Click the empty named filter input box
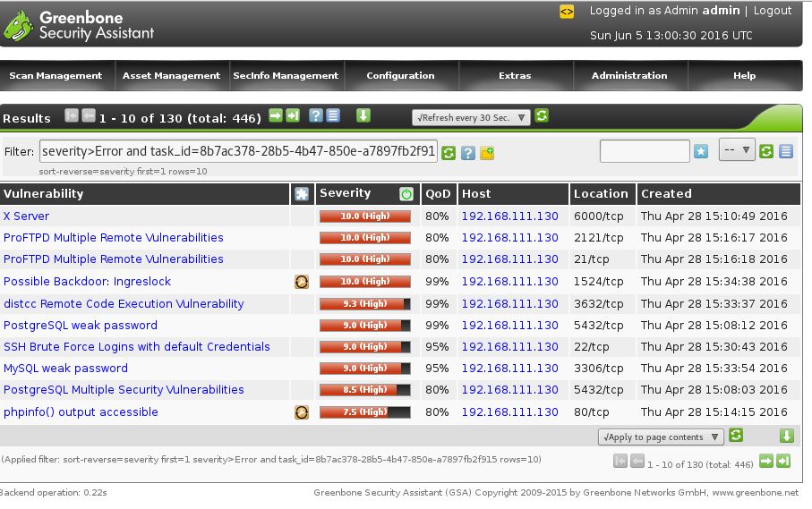Image resolution: width=812 pixels, height=509 pixels. coord(645,151)
